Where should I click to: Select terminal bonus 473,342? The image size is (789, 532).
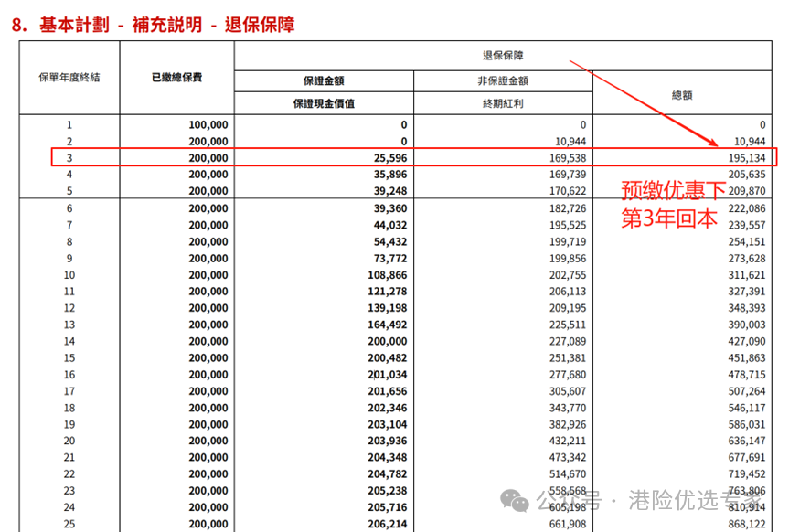(x=568, y=458)
